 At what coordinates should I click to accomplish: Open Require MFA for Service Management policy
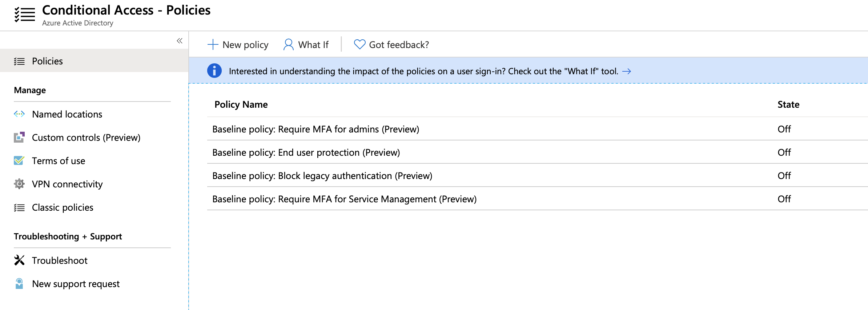tap(344, 199)
